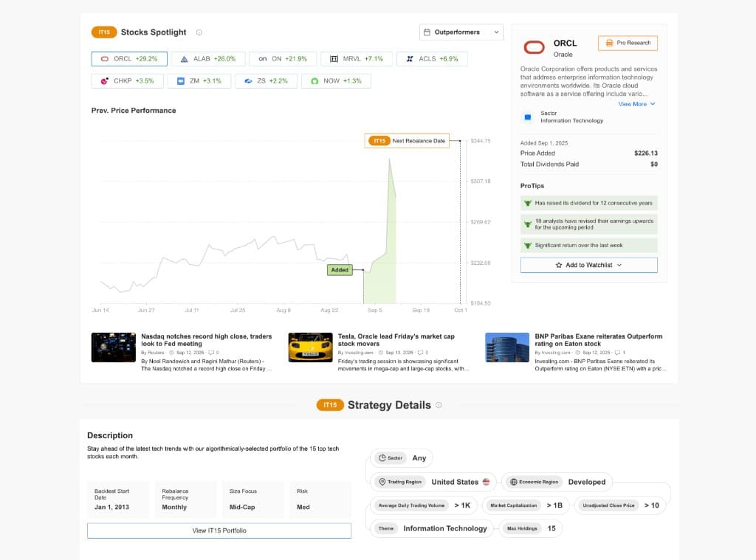Click the Added Sep 1, 2025 text
The height and width of the screenshot is (560, 756).
tap(544, 143)
